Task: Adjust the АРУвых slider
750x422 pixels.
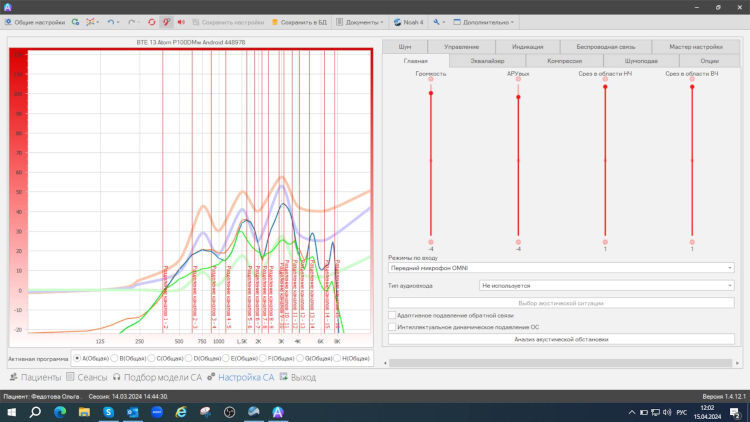Action: point(518,97)
